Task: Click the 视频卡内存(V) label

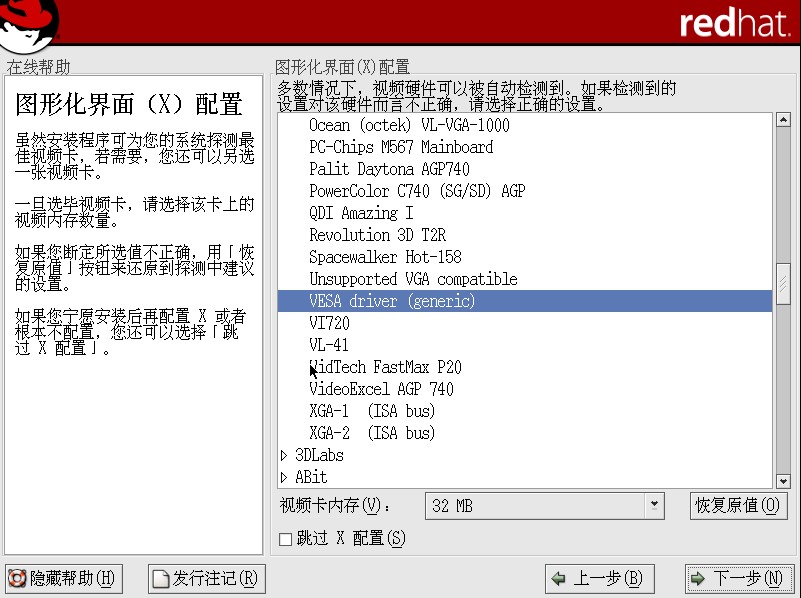Action: [x=335, y=506]
